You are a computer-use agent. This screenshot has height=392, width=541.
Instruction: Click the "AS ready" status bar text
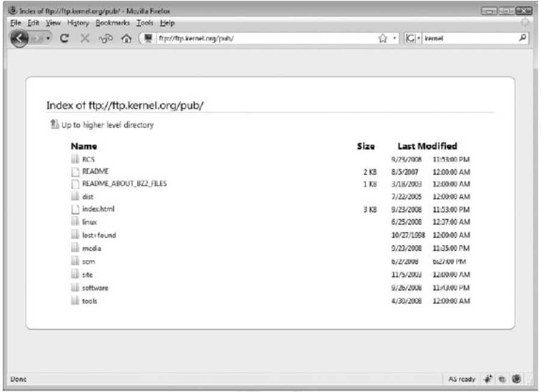[462, 379]
